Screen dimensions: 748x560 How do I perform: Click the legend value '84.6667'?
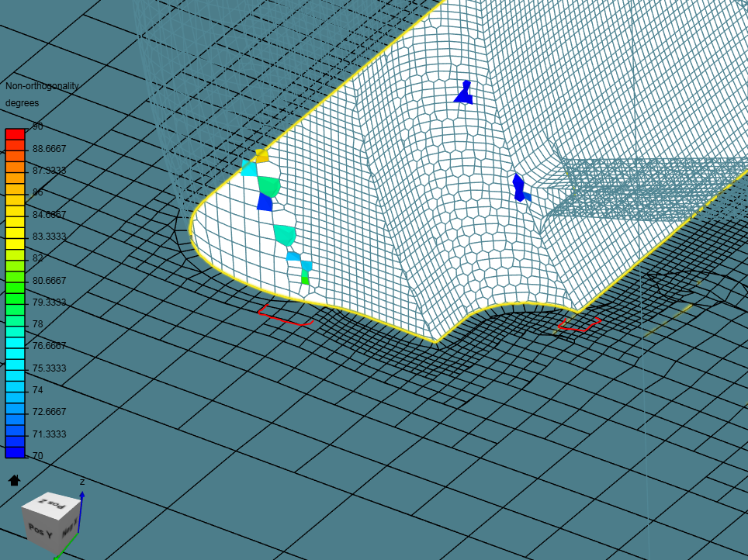49,215
